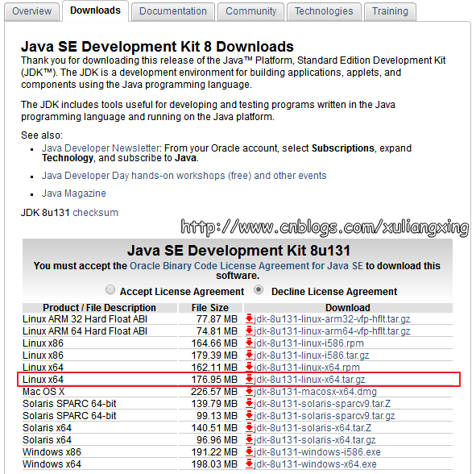Select Decline License Agreement radio button
Image resolution: width=476 pixels, height=474 pixels.
click(259, 289)
